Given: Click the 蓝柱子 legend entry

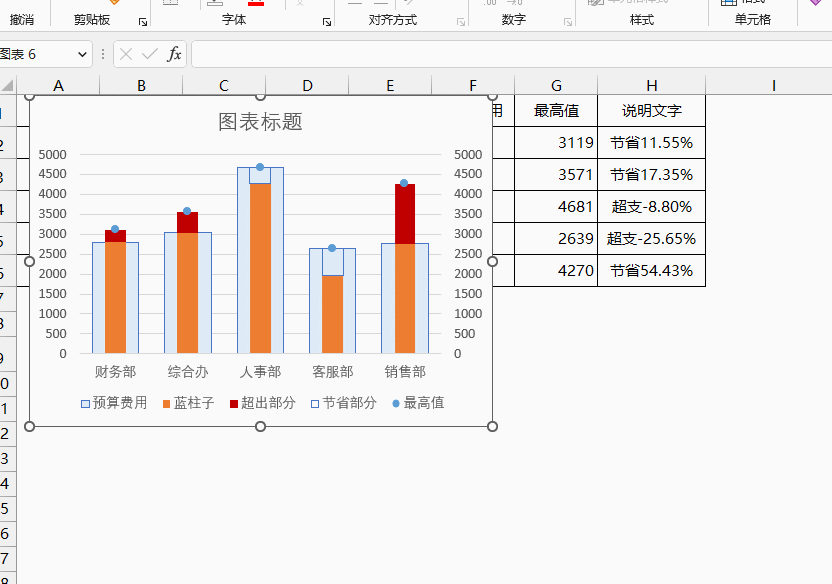Looking at the screenshot, I should (188, 403).
